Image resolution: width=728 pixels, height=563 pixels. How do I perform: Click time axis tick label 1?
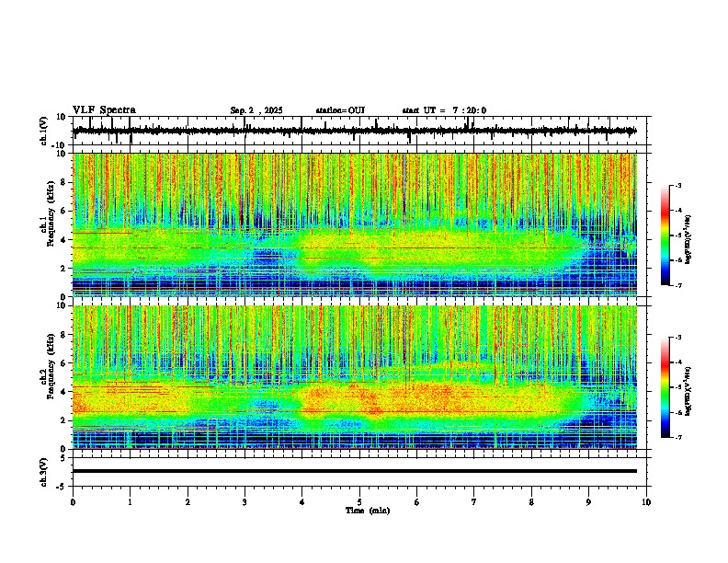coord(130,502)
